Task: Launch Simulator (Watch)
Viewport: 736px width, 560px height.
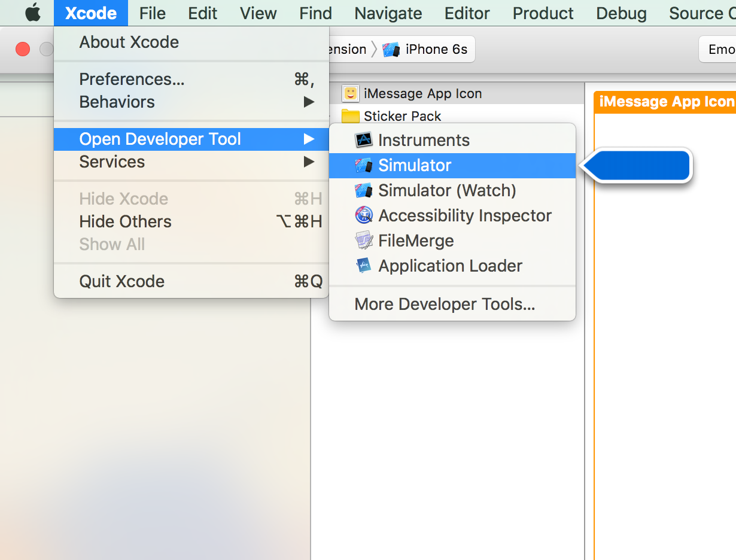Action: pos(452,190)
